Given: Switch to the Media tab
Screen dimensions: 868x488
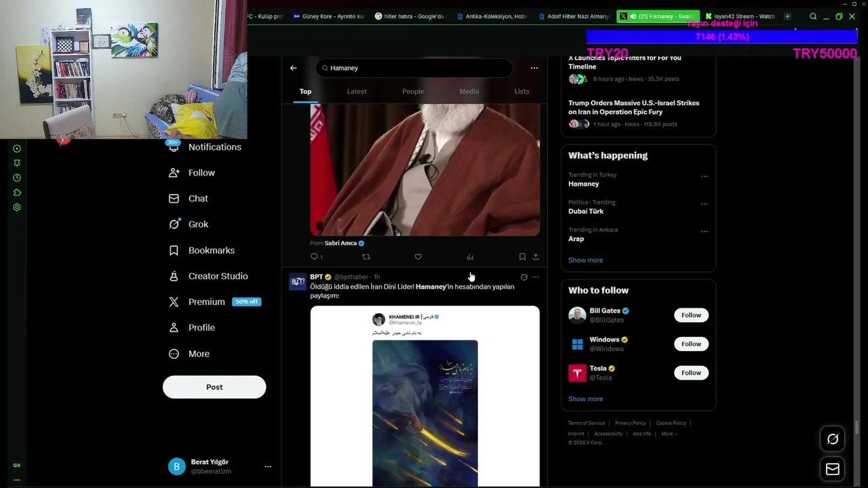Looking at the screenshot, I should (x=469, y=91).
